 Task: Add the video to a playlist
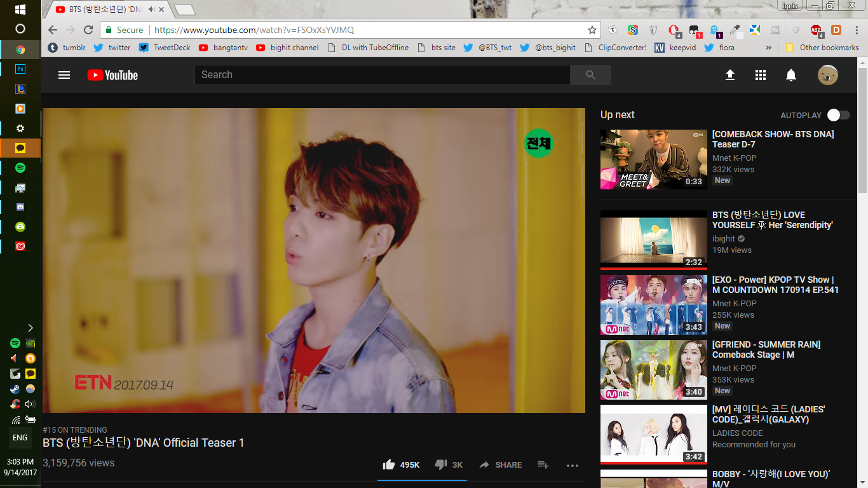(x=543, y=464)
